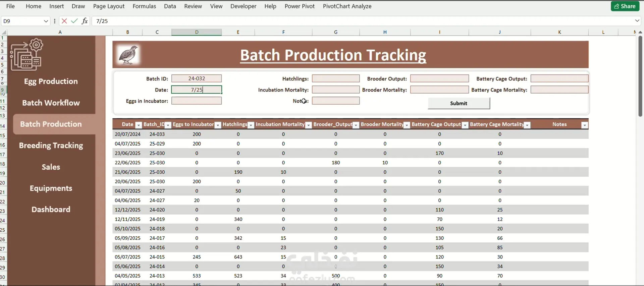The image size is (644, 286).
Task: Open the Insert Function fx icon
Action: pos(85,21)
